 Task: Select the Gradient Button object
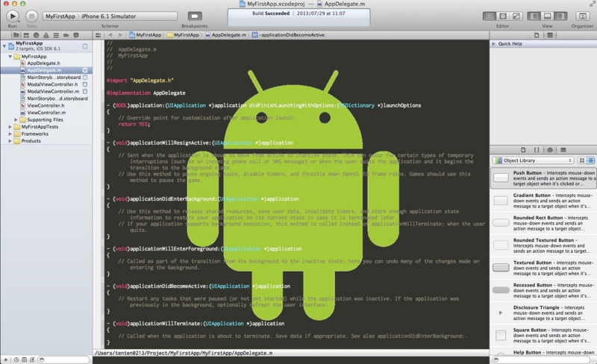543,201
